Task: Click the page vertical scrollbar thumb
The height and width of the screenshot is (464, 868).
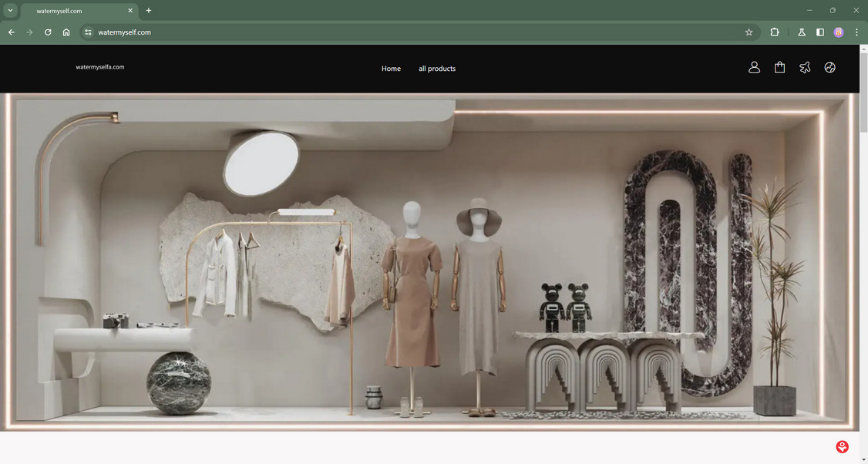Action: pyautogui.click(x=863, y=92)
